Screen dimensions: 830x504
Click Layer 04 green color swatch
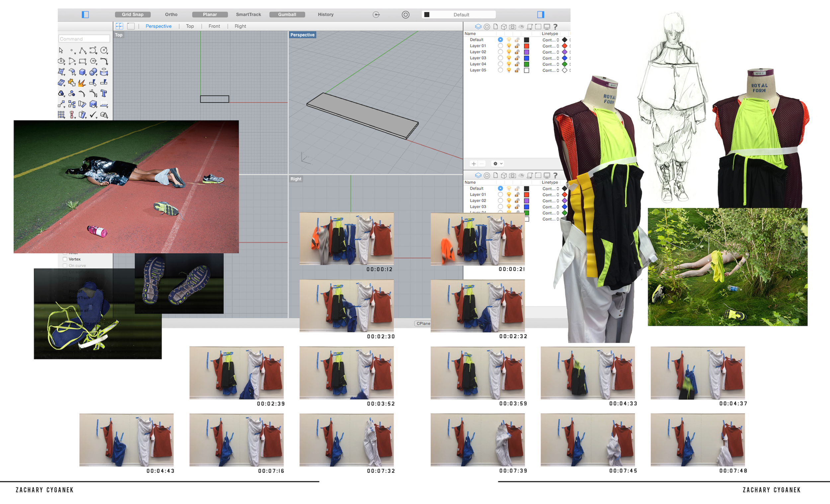(527, 64)
